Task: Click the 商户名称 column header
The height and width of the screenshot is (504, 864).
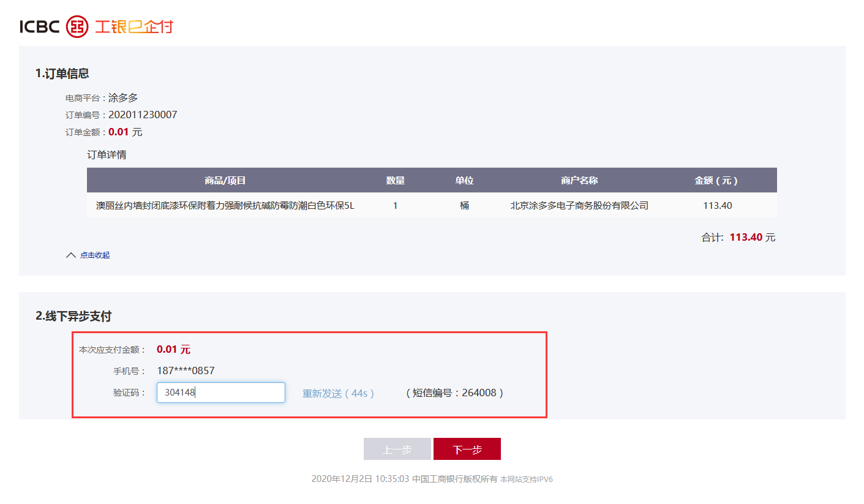Action: [x=579, y=181]
